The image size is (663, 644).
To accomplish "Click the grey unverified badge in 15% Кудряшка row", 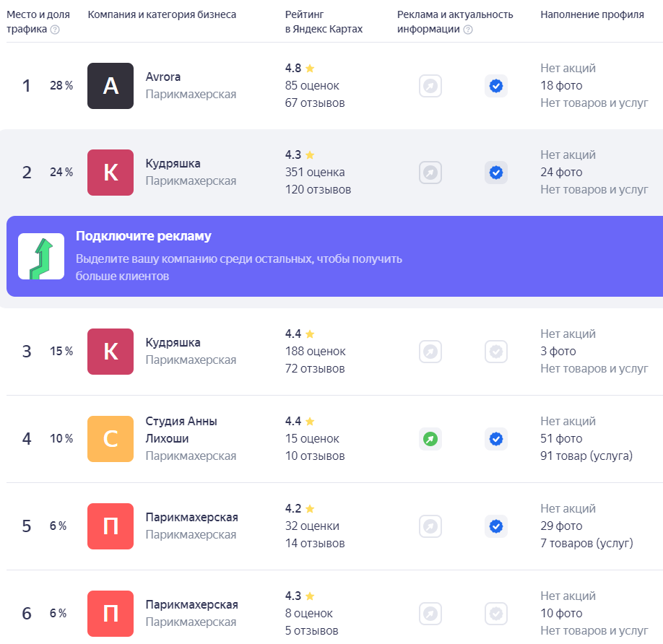I will (x=496, y=352).
